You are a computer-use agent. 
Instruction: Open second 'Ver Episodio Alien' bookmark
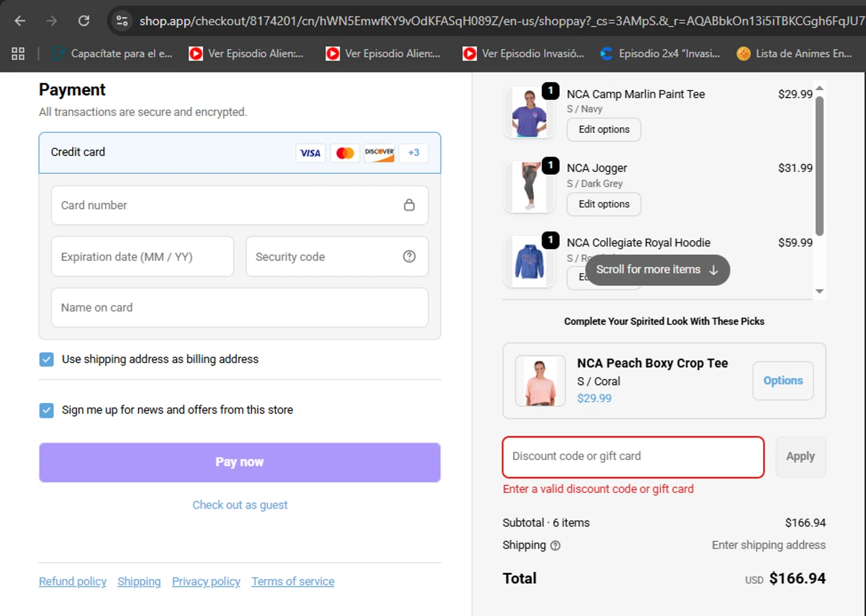tap(383, 54)
